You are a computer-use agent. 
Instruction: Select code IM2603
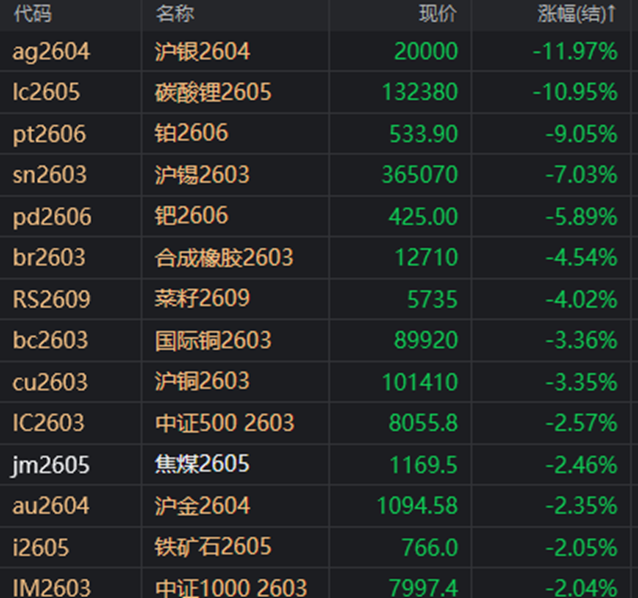(52, 588)
